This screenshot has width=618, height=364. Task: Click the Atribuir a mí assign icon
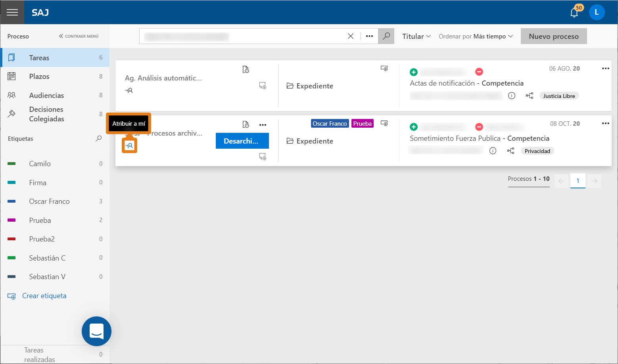129,146
